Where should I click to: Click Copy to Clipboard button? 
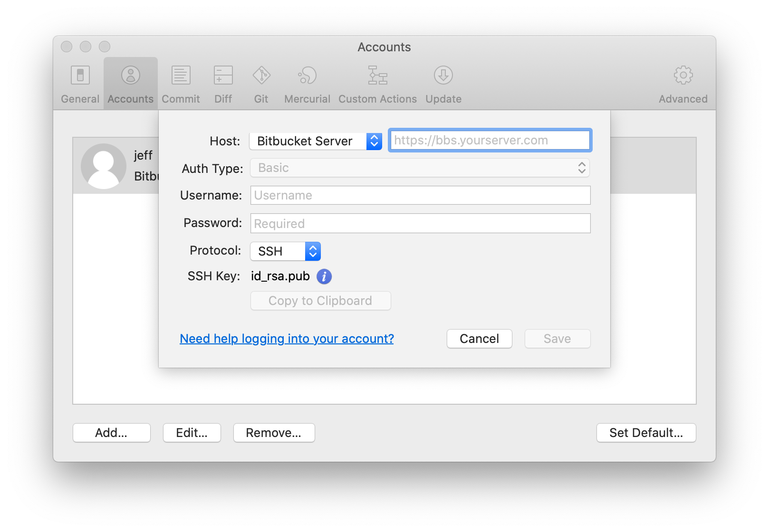click(320, 301)
